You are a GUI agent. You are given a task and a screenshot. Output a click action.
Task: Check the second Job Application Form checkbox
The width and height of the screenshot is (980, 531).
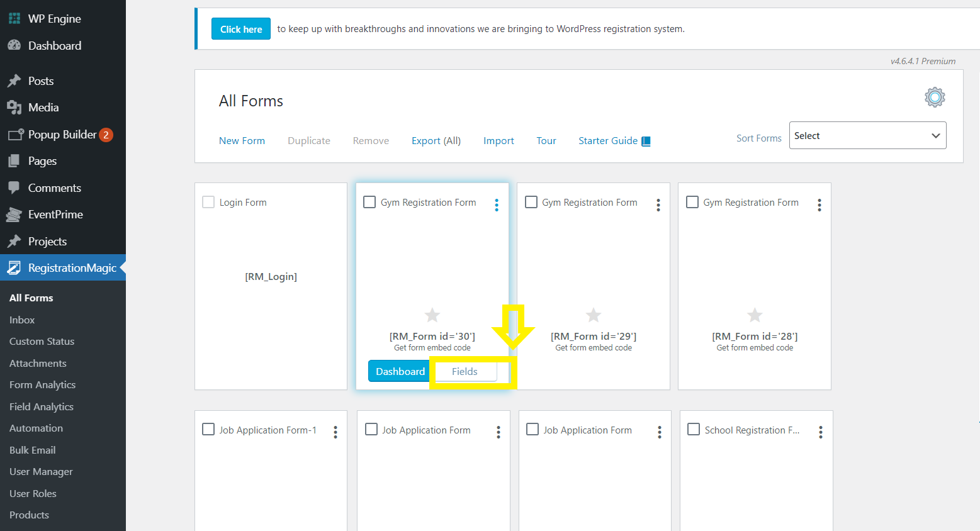coord(371,429)
